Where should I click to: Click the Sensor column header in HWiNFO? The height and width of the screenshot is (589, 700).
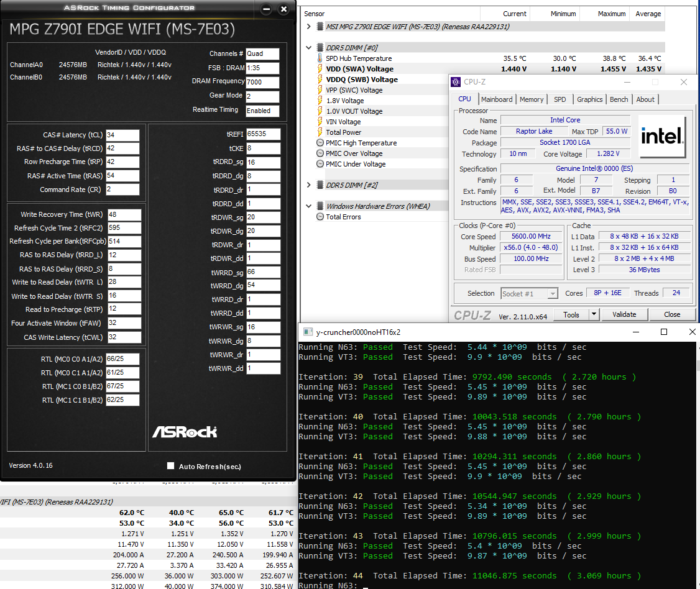pos(390,14)
